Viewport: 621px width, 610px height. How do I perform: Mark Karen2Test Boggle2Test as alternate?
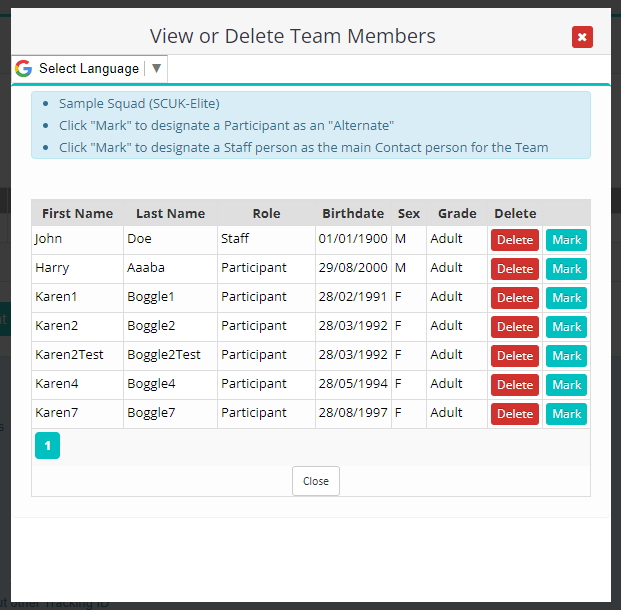(x=566, y=356)
